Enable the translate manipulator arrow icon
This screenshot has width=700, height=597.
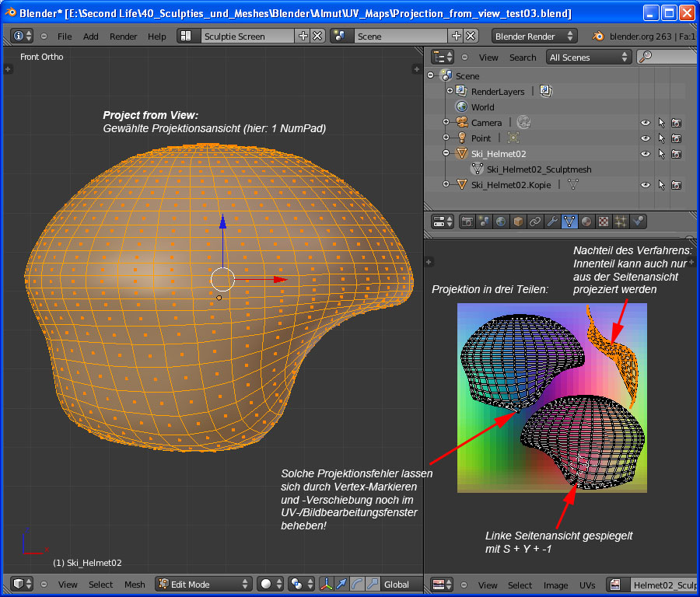coord(342,585)
